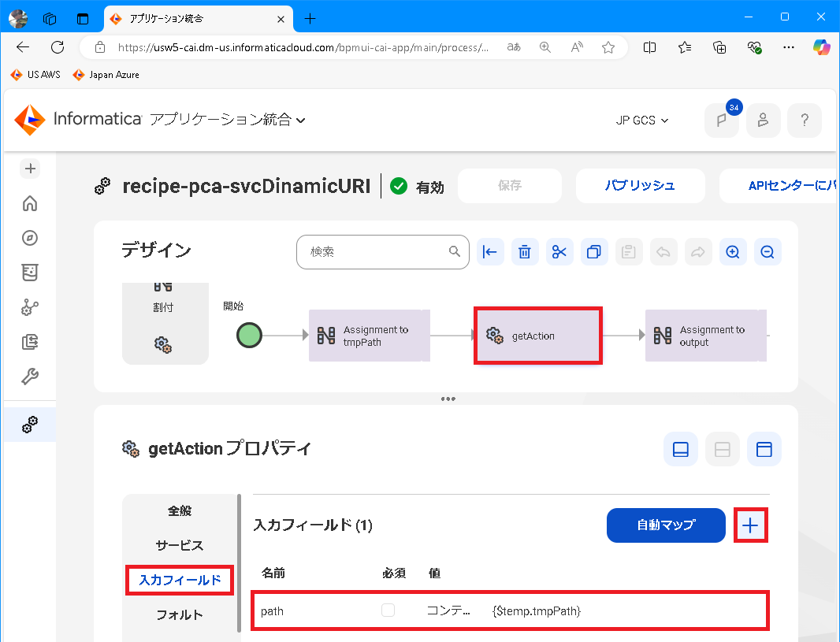
Task: Open notifications flag with badge 34
Action: click(x=722, y=120)
